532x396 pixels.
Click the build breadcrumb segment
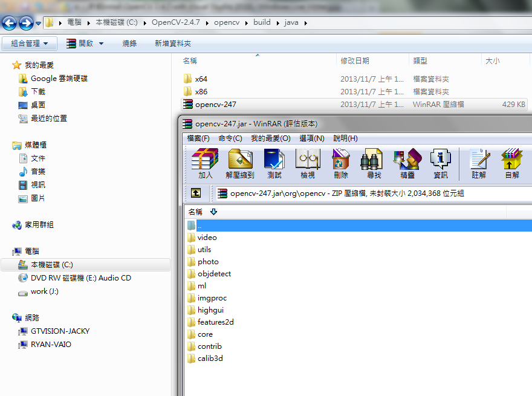262,22
